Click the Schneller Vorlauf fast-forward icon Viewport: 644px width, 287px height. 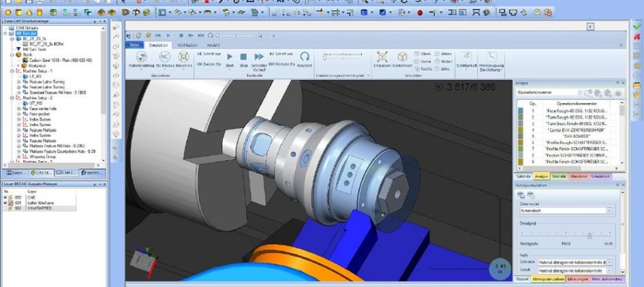(259, 59)
